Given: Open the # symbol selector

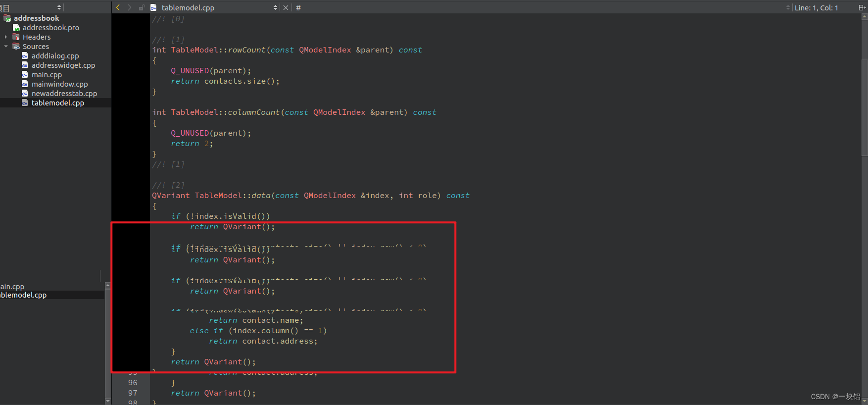Looking at the screenshot, I should pos(298,7).
